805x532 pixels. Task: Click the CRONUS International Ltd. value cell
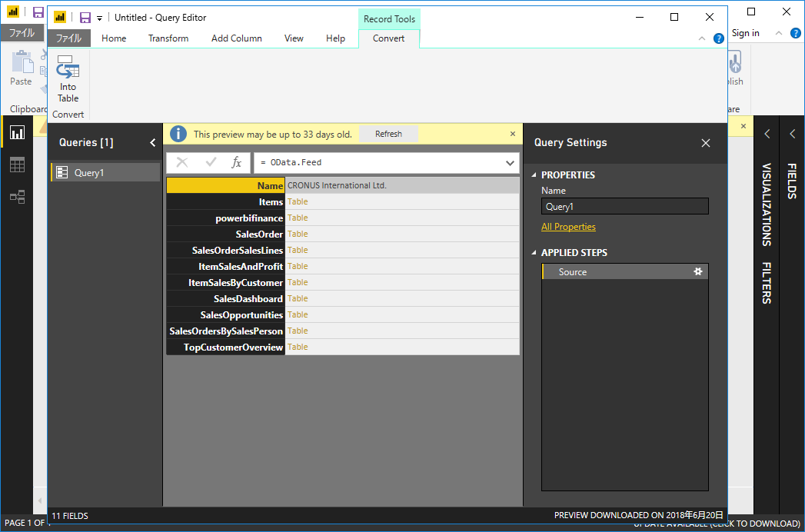(x=402, y=185)
